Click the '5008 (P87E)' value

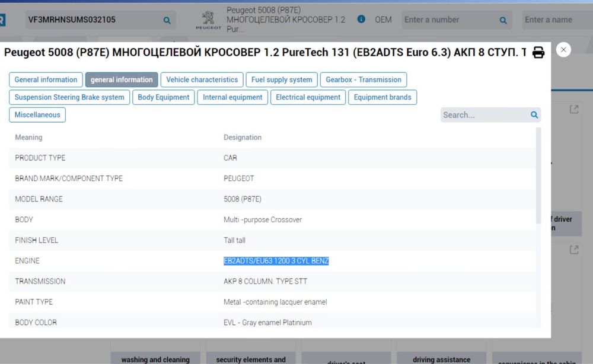tap(243, 199)
